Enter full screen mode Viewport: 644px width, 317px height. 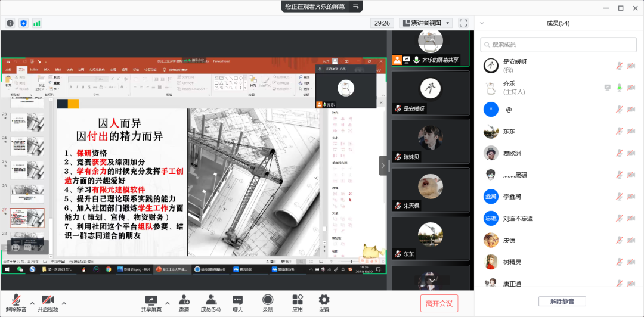point(463,23)
